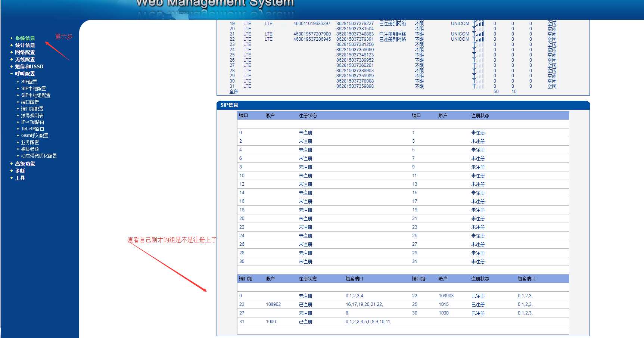Click IMSI 460011019636297 in row 19
The height and width of the screenshot is (338, 644).
click(x=312, y=24)
